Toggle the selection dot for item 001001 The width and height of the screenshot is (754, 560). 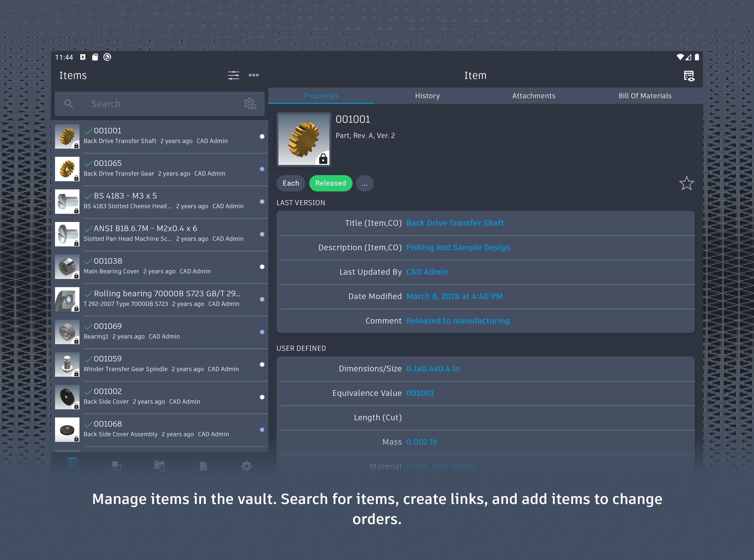262,137
